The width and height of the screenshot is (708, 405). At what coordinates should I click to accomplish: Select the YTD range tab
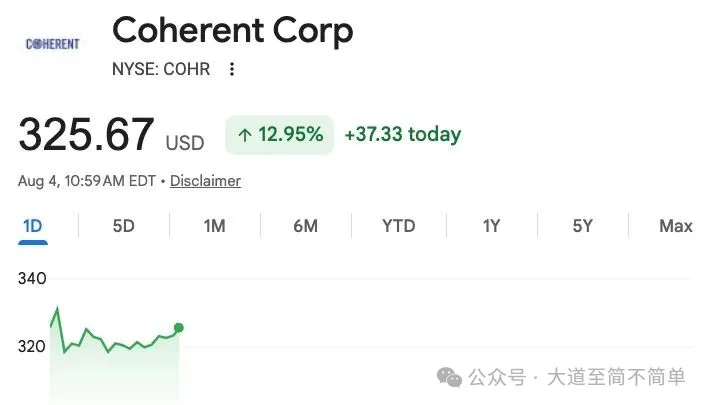click(399, 226)
